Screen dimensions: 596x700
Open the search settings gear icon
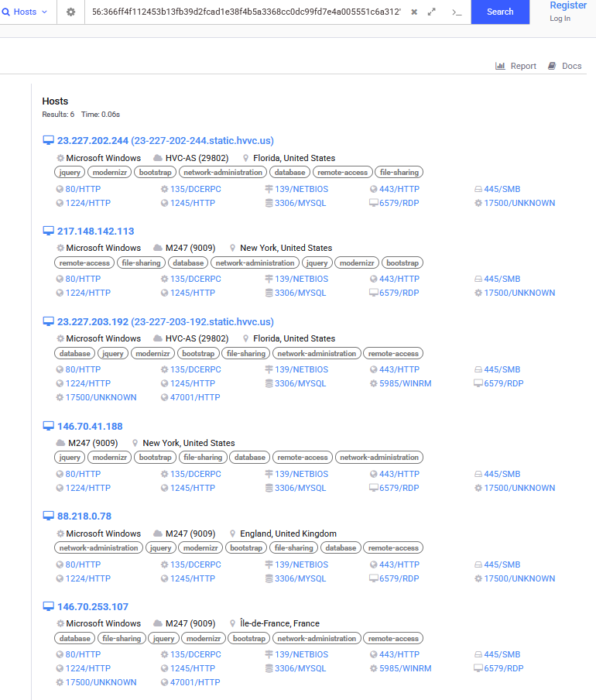[x=70, y=12]
